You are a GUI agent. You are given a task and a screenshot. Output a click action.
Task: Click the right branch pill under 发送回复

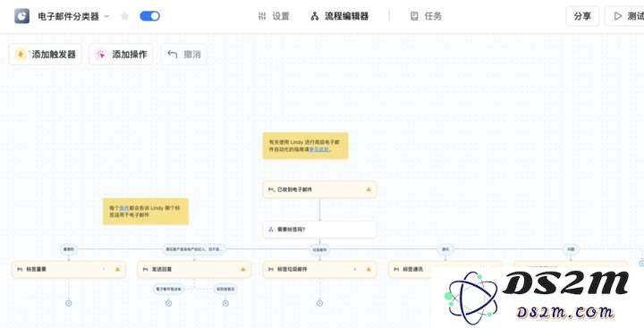coord(225,289)
